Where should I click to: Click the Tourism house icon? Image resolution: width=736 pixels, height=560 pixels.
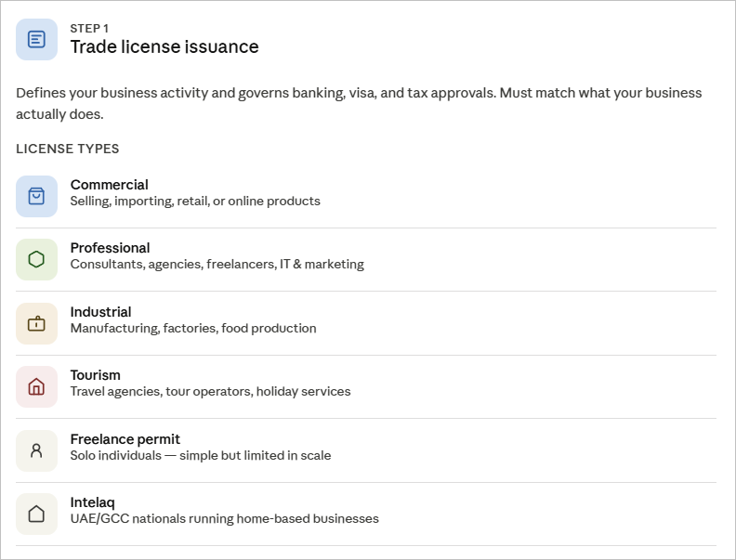point(36,386)
